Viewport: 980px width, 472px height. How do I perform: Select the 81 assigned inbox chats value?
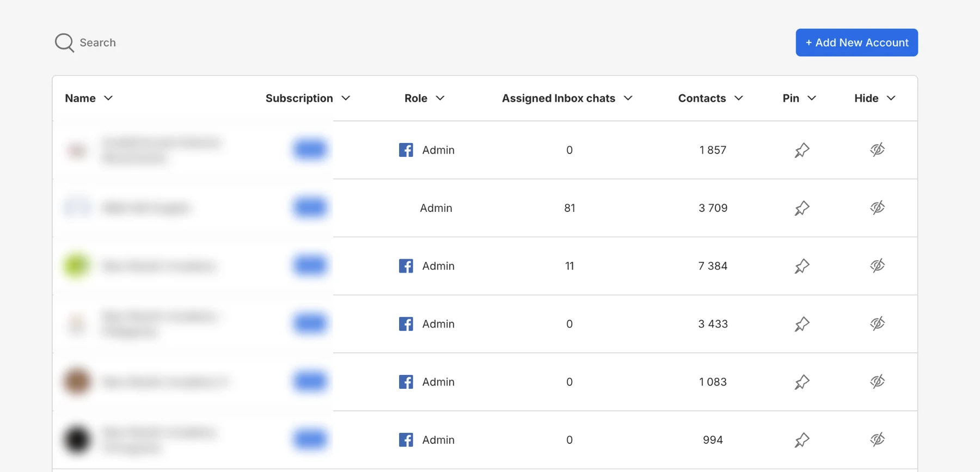pyautogui.click(x=569, y=208)
